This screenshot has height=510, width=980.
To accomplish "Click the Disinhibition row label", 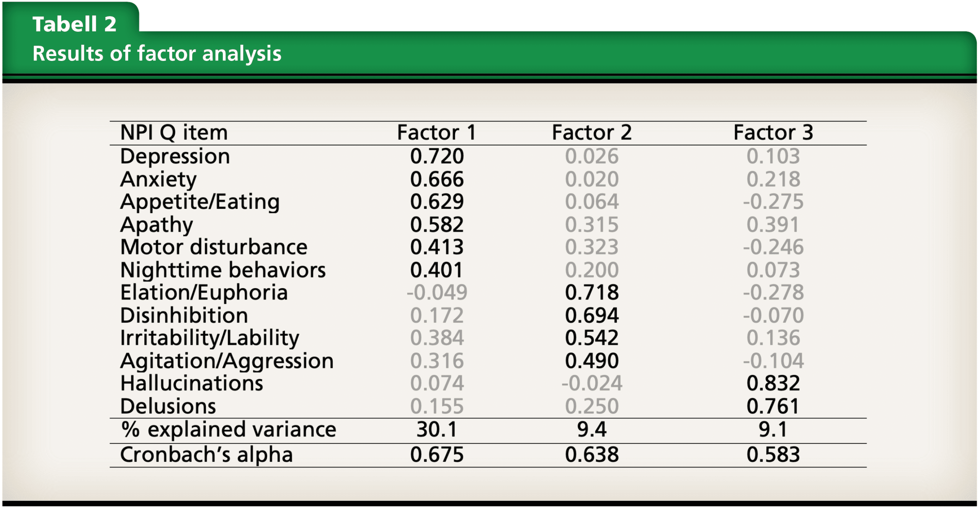I will point(184,315).
